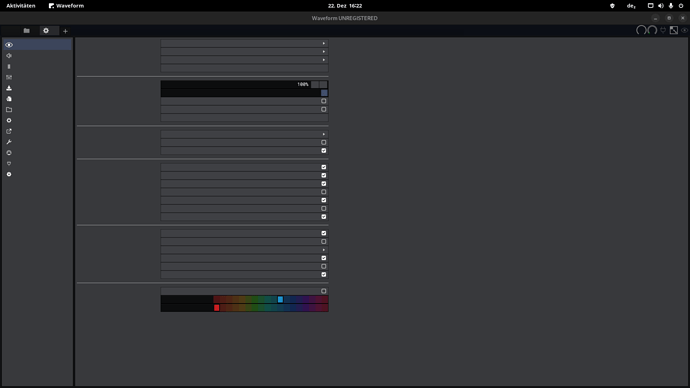Image resolution: width=690 pixels, height=388 pixels.
Task: Switch to the gear settings tab
Action: 46,31
